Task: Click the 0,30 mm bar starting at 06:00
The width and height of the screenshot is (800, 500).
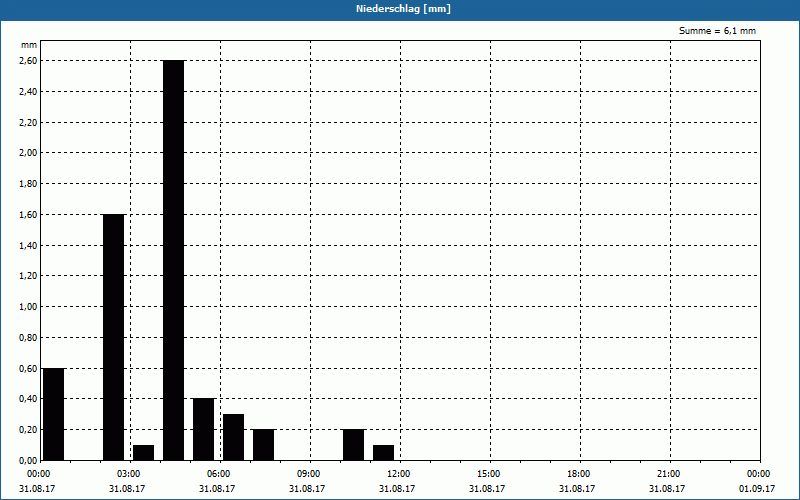Action: (233, 437)
